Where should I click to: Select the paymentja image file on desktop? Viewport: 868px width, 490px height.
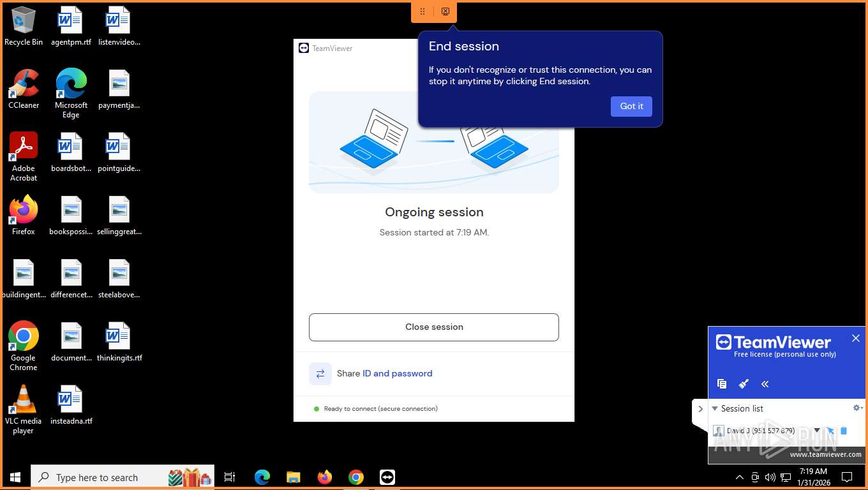[x=119, y=90]
